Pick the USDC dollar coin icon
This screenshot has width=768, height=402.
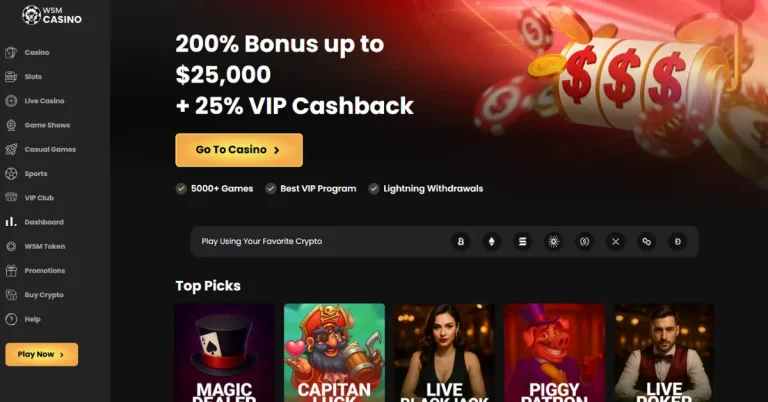point(584,241)
